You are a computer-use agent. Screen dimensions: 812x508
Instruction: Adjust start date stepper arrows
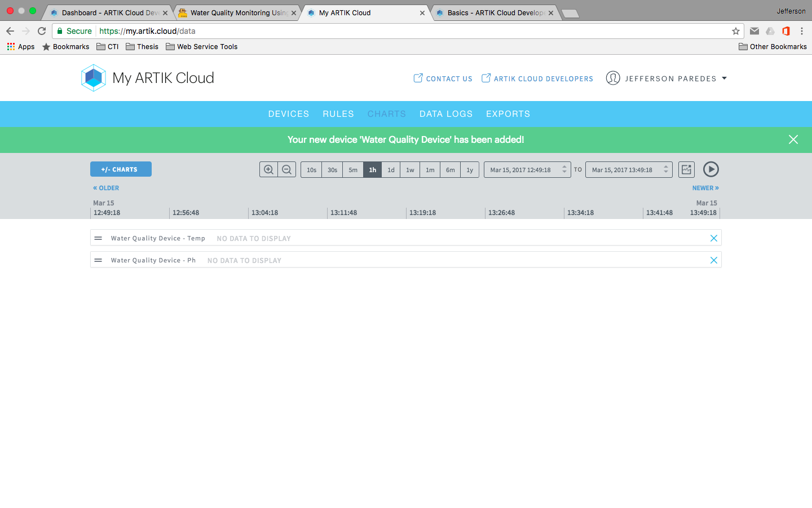(x=564, y=169)
